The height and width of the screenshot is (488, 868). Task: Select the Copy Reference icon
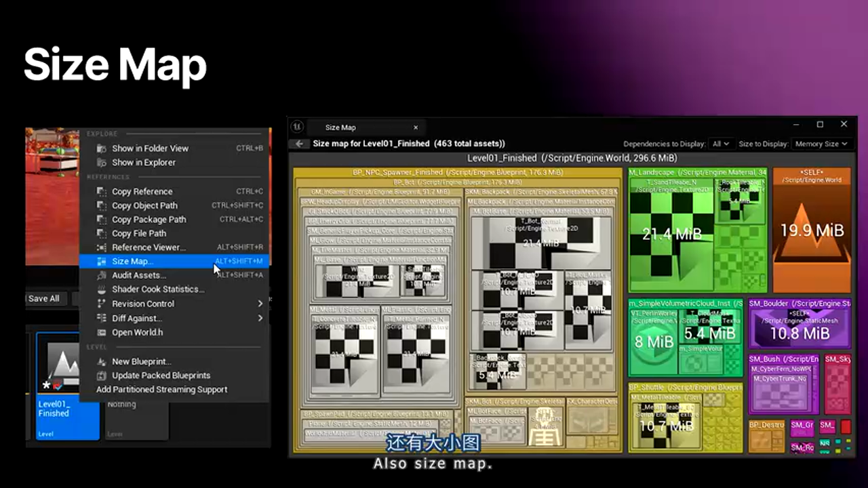pos(102,191)
